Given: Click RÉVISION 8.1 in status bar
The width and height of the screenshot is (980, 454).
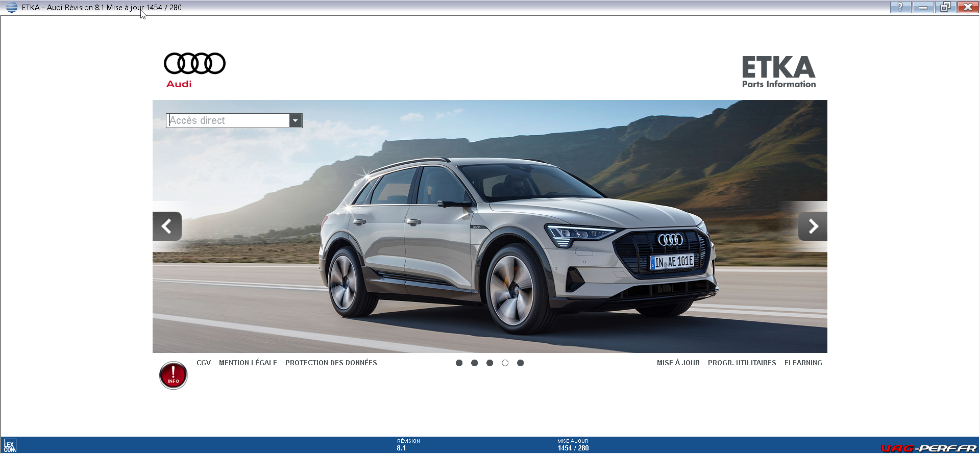Looking at the screenshot, I should coord(408,445).
